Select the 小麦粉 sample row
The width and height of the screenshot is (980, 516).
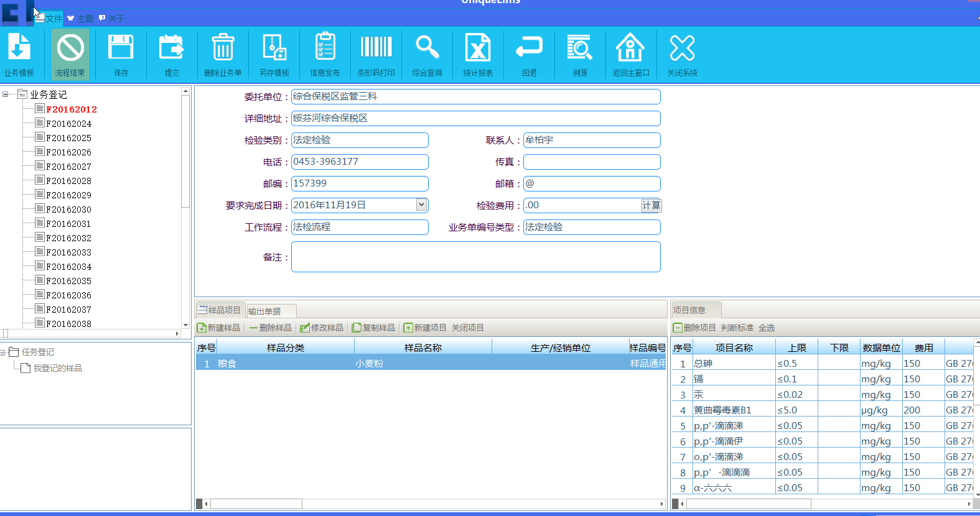tap(431, 363)
